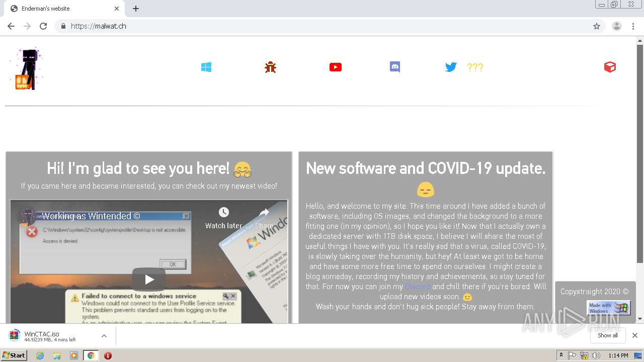
Task: Open the red Opera taskbar icon
Action: [x=108, y=355]
